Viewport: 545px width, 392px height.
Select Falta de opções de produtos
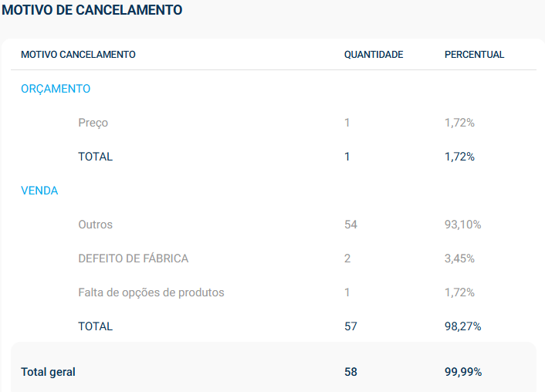151,292
